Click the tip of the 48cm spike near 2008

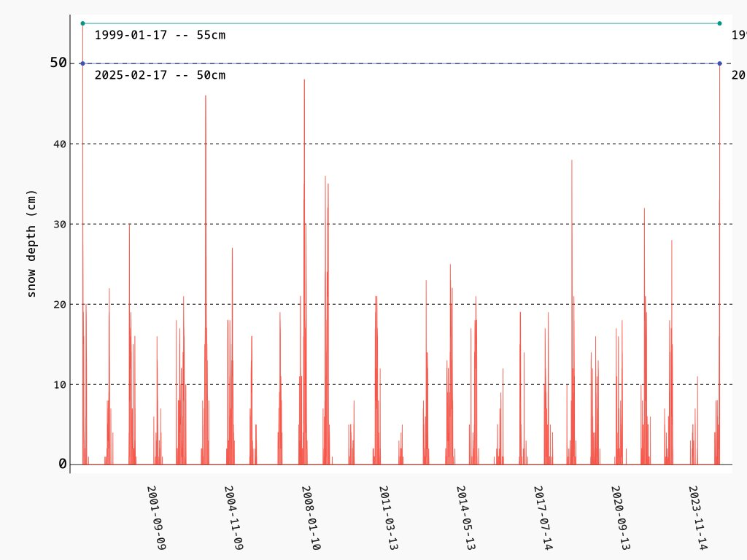(304, 80)
